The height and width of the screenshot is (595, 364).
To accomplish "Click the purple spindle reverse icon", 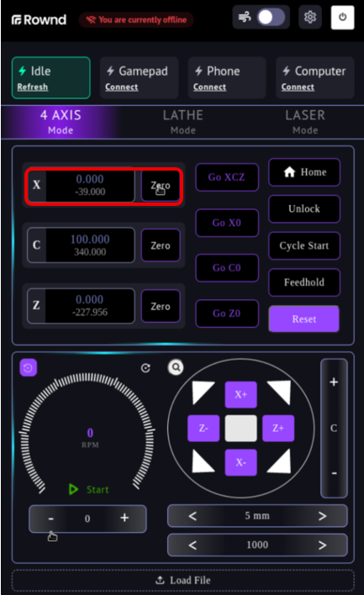I will 28,367.
